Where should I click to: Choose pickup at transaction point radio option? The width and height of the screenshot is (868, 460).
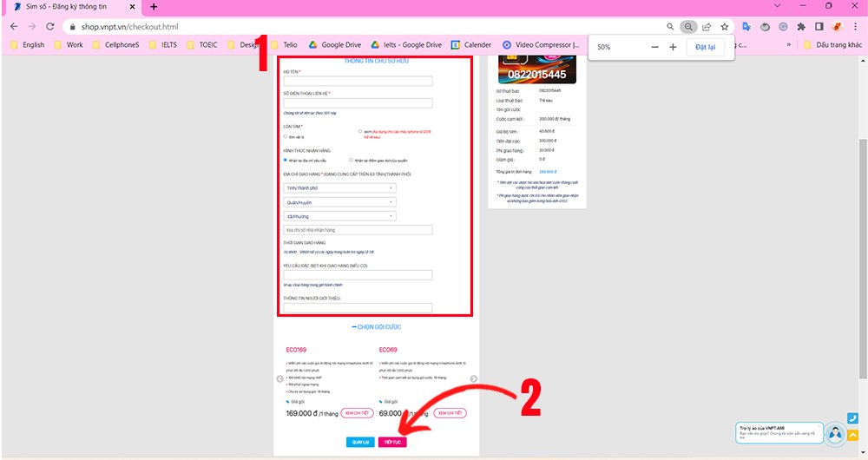351,160
